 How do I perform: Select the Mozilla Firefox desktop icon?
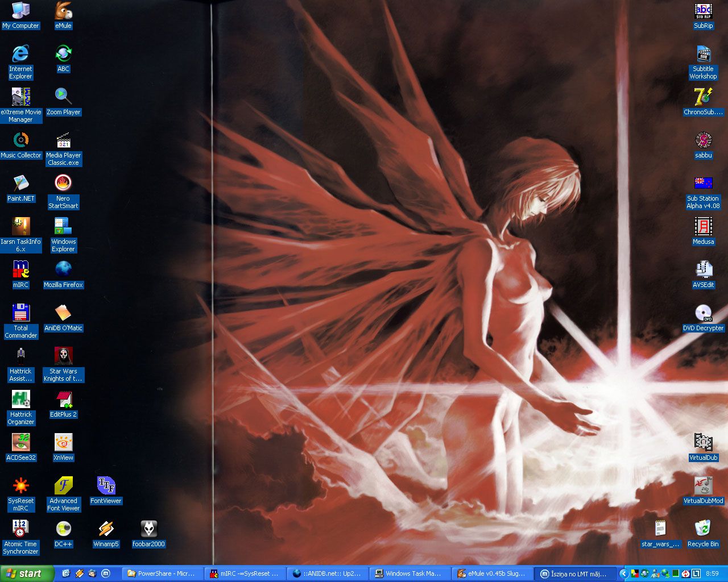tap(63, 275)
